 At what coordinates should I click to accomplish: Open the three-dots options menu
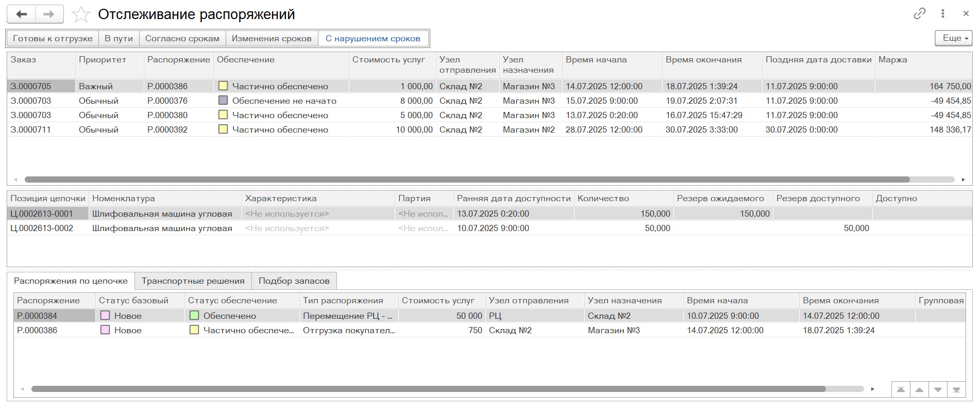coord(943,14)
